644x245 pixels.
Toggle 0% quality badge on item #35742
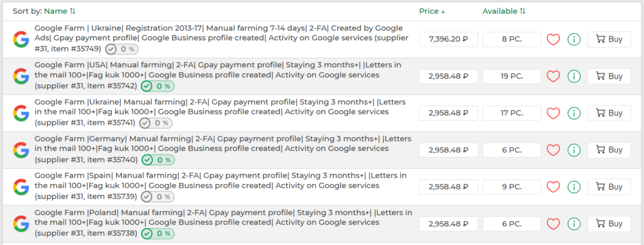click(158, 86)
